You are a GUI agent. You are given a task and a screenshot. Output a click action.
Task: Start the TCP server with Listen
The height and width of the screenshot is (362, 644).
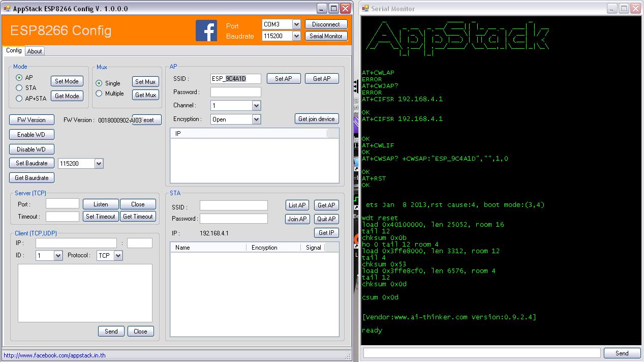pos(101,204)
